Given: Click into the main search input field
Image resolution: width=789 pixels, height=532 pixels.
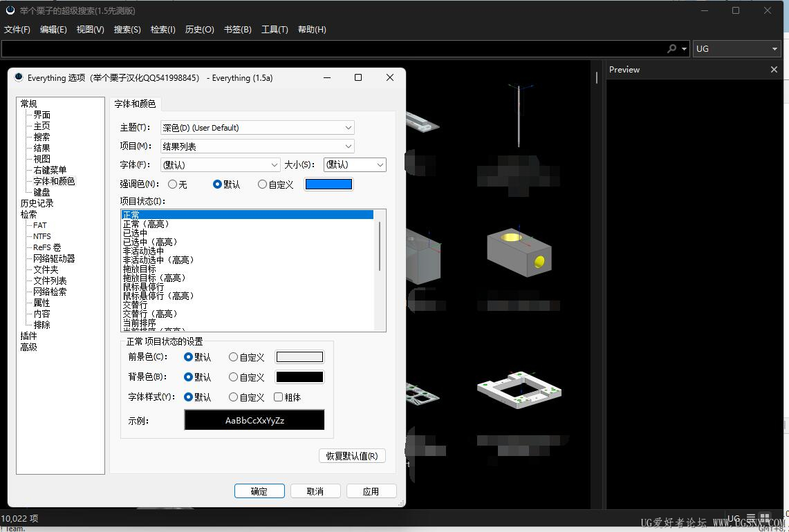Looking at the screenshot, I should tap(332, 49).
